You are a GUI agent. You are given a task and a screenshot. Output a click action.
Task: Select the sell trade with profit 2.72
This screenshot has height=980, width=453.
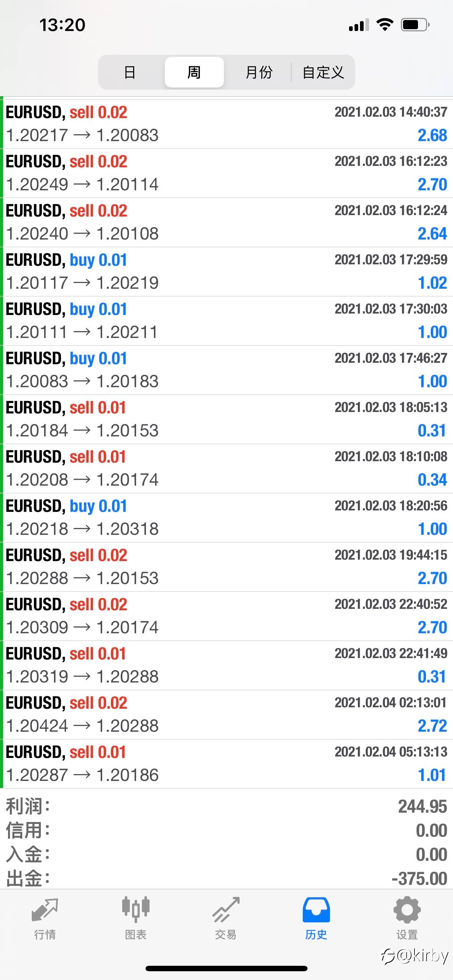226,714
